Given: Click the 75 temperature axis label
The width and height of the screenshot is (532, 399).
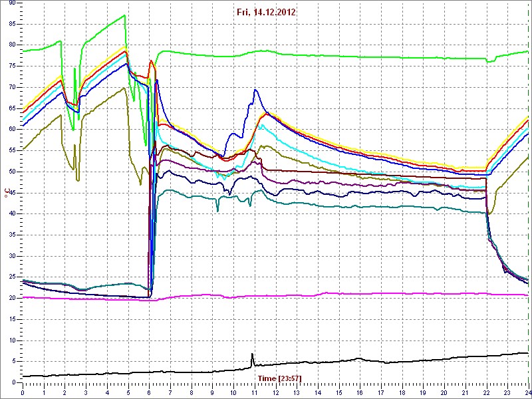Looking at the screenshot, I should 12,66.
